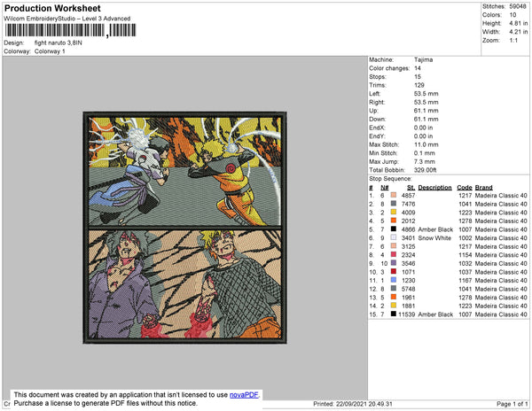Select the Snow White swatch in row 6
The height and width of the screenshot is (411, 532).
click(393, 237)
